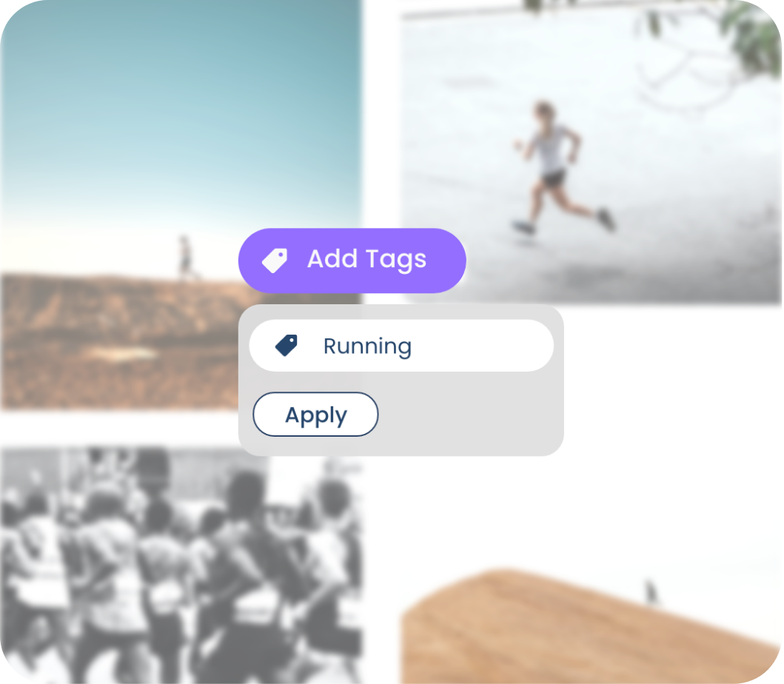Select the black-and-white marathon crowd photo

pyautogui.click(x=181, y=565)
